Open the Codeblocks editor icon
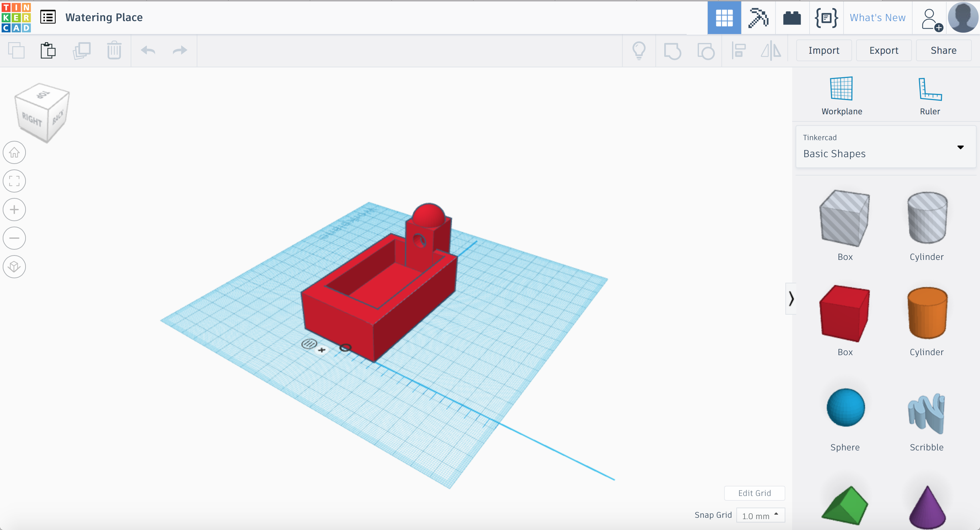Viewport: 980px width, 530px height. click(x=826, y=17)
